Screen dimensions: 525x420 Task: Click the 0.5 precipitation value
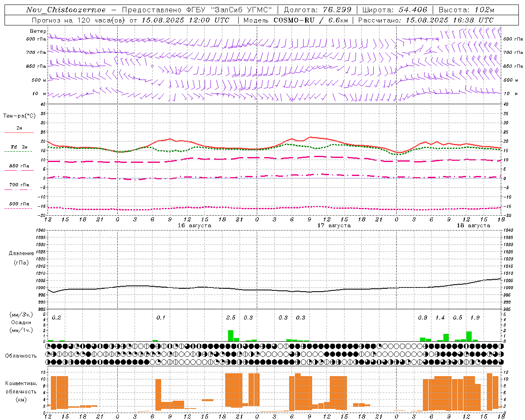coord(458,318)
